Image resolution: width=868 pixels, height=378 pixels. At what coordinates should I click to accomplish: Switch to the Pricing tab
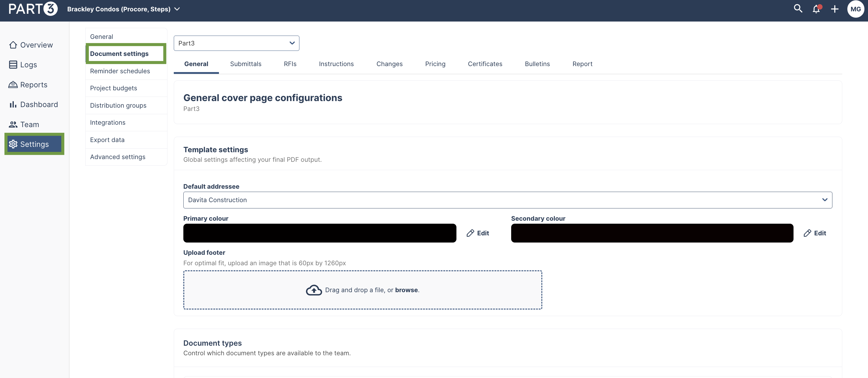pyautogui.click(x=435, y=64)
